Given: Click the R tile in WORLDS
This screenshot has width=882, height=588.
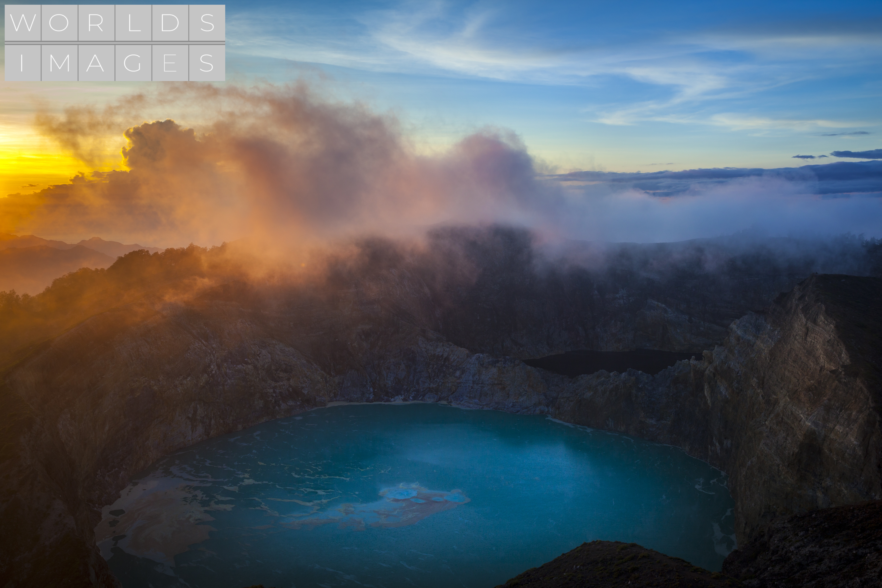Looking at the screenshot, I should point(96,22).
